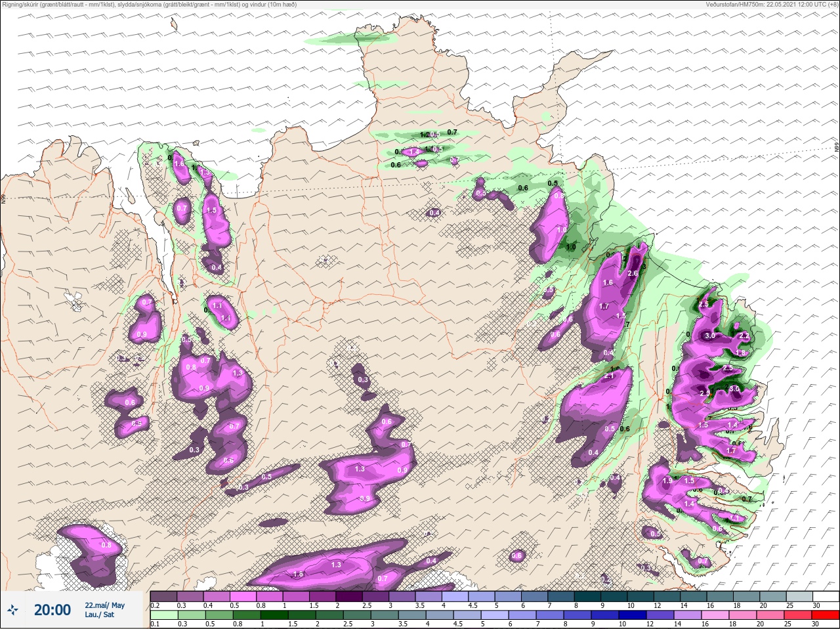Click the '1.8' precipitation value on the map
840x629 pixels.
tap(741, 353)
